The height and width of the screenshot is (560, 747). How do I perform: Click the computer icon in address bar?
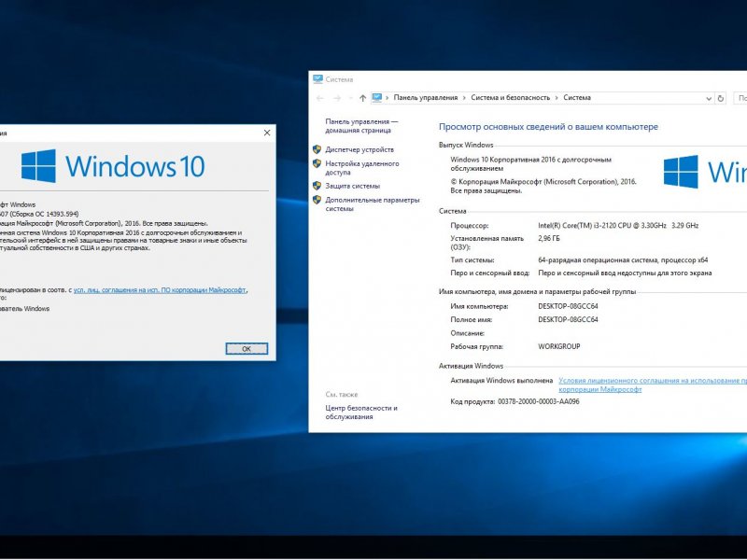pos(377,98)
